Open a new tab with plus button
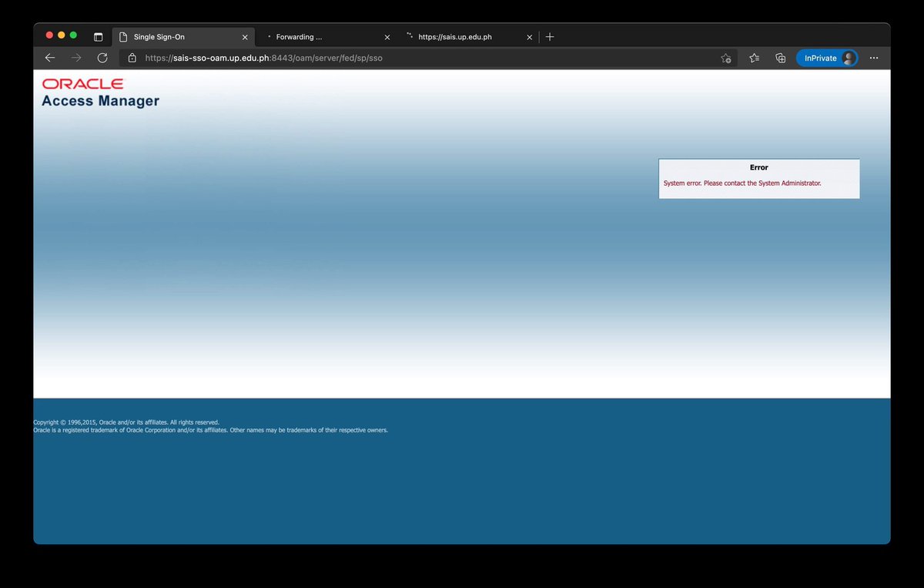 pyautogui.click(x=550, y=36)
